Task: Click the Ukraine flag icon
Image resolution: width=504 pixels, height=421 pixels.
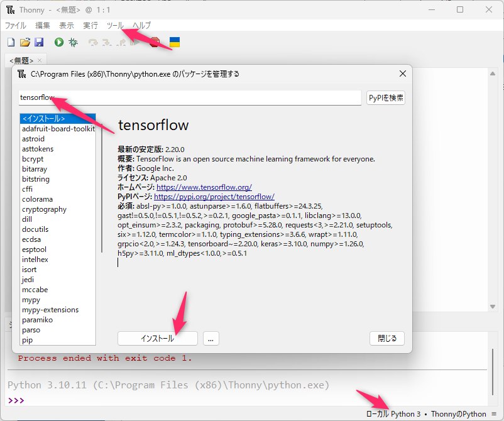Action: [x=175, y=42]
